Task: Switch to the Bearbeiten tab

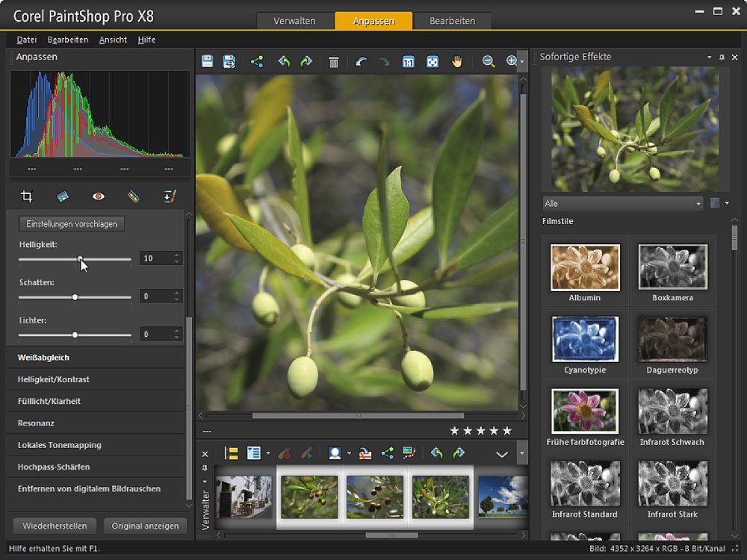Action: coord(452,21)
